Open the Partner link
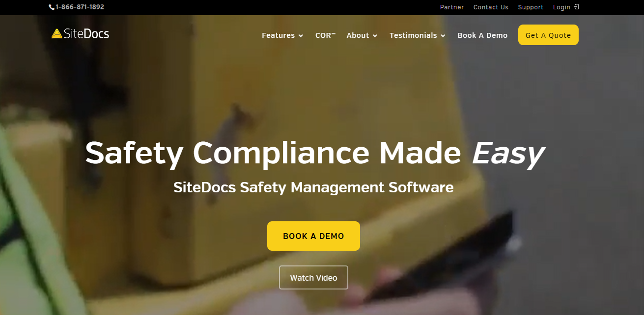 [452, 7]
